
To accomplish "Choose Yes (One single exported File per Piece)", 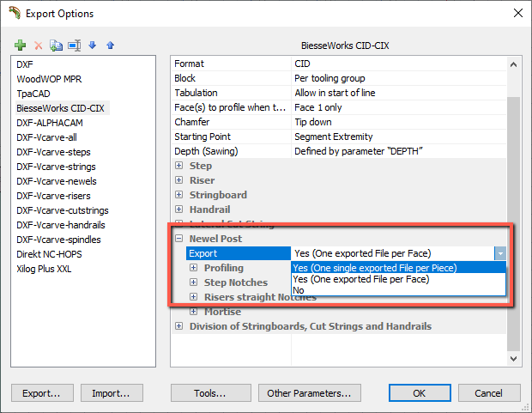I will coord(398,268).
